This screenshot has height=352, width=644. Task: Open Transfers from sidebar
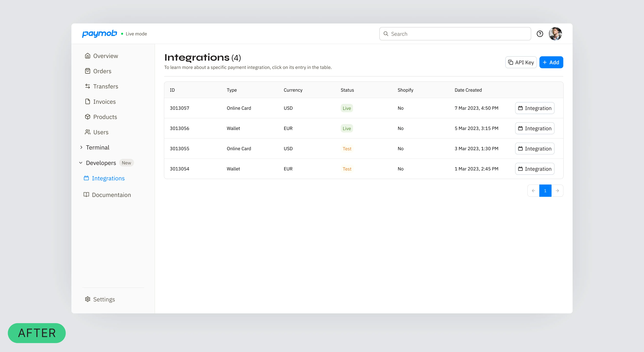tap(105, 86)
